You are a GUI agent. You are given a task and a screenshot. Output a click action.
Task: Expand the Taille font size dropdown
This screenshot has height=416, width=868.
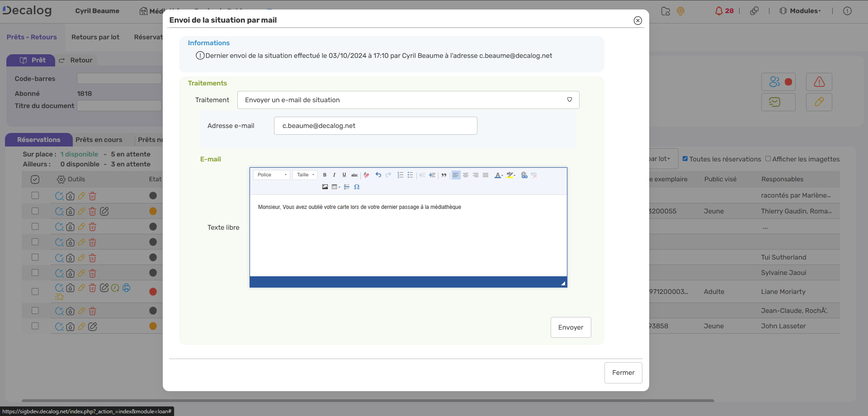coord(305,175)
